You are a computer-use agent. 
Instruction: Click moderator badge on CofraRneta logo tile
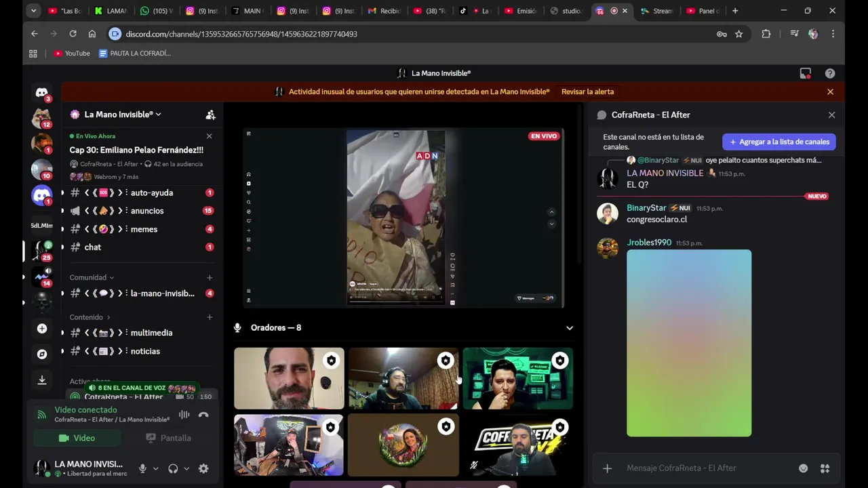tap(559, 427)
